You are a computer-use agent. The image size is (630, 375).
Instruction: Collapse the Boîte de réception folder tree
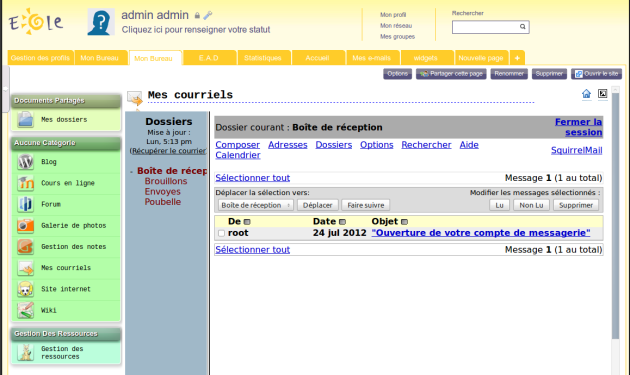pos(131,172)
